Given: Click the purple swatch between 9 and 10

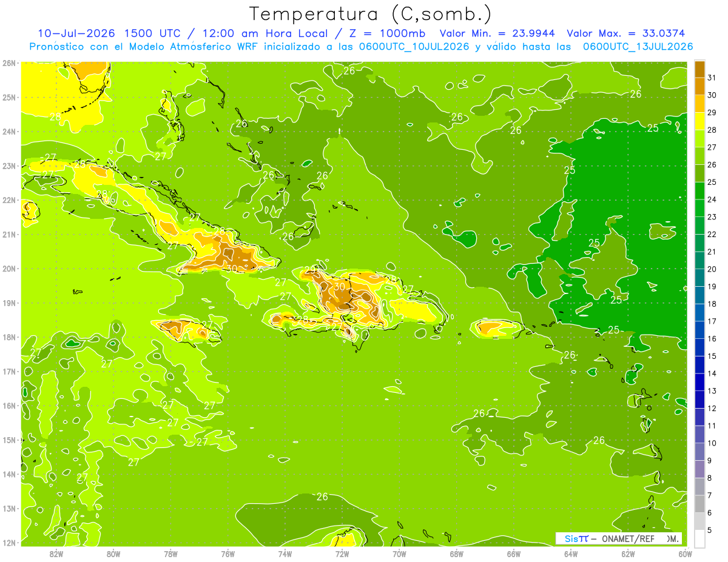Looking at the screenshot, I should pyautogui.click(x=699, y=451).
